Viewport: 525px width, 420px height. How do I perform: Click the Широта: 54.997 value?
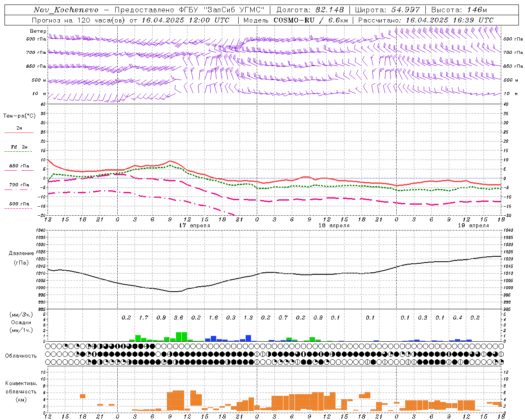pos(388,10)
